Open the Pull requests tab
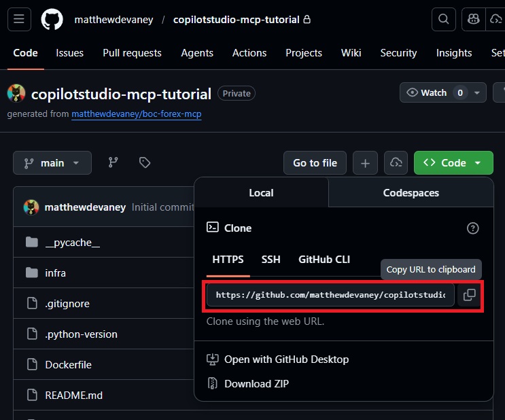 (132, 53)
